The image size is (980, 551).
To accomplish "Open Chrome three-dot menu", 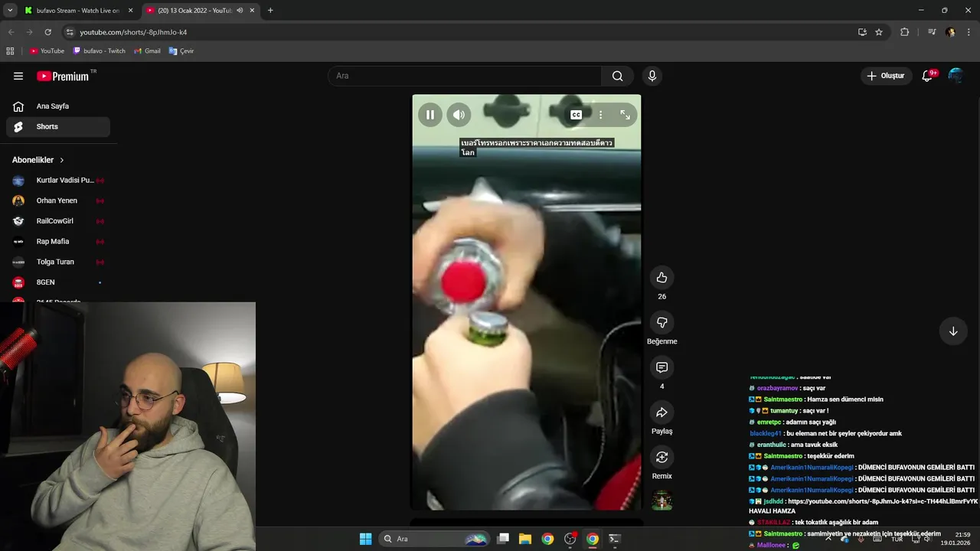I will [969, 32].
